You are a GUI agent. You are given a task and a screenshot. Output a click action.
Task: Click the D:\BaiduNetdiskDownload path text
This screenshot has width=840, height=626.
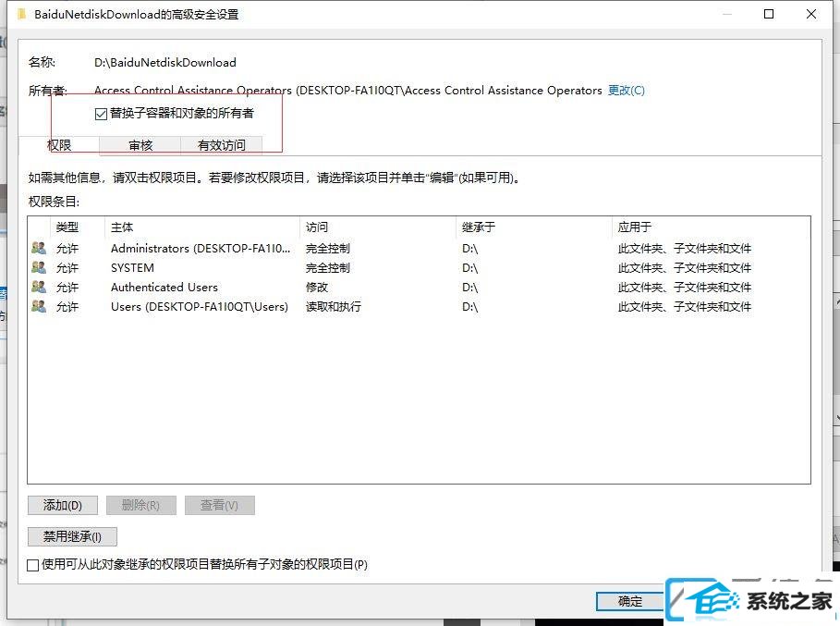pyautogui.click(x=165, y=63)
